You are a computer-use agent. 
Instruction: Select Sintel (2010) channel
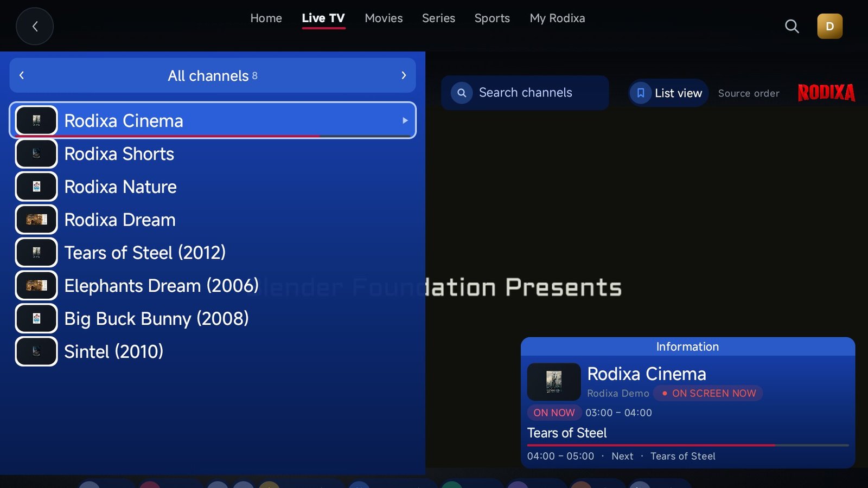(213, 351)
